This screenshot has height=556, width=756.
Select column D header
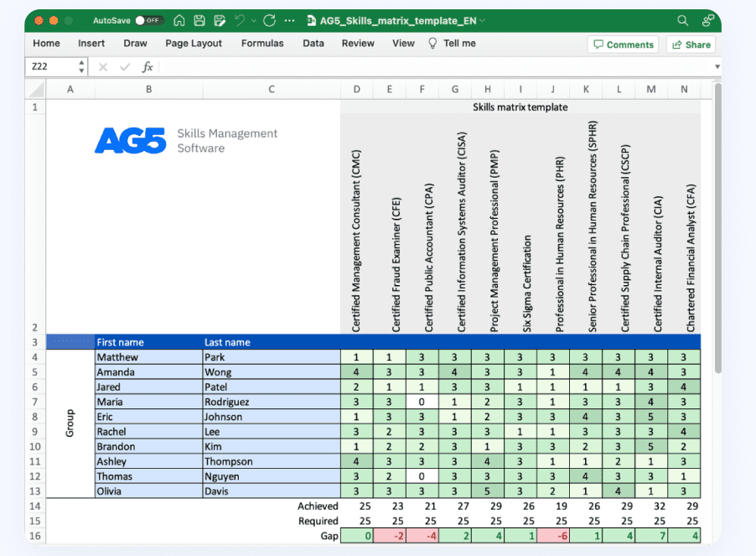point(356,89)
